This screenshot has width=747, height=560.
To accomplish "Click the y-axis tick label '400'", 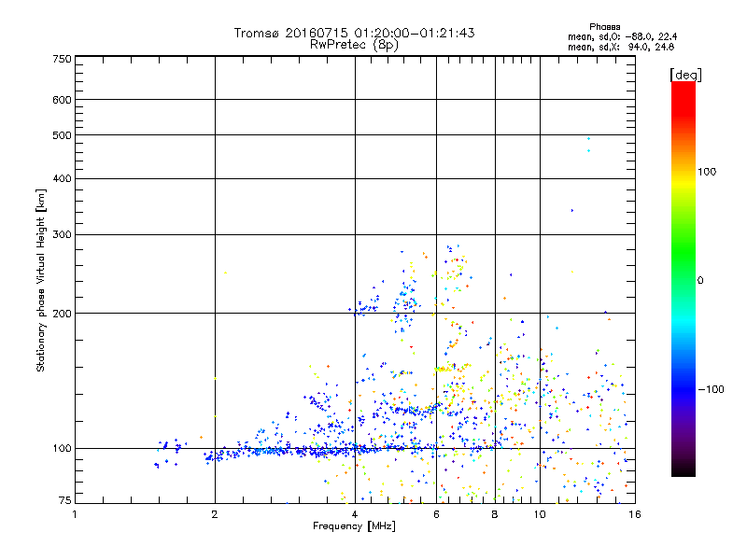I will (x=63, y=178).
